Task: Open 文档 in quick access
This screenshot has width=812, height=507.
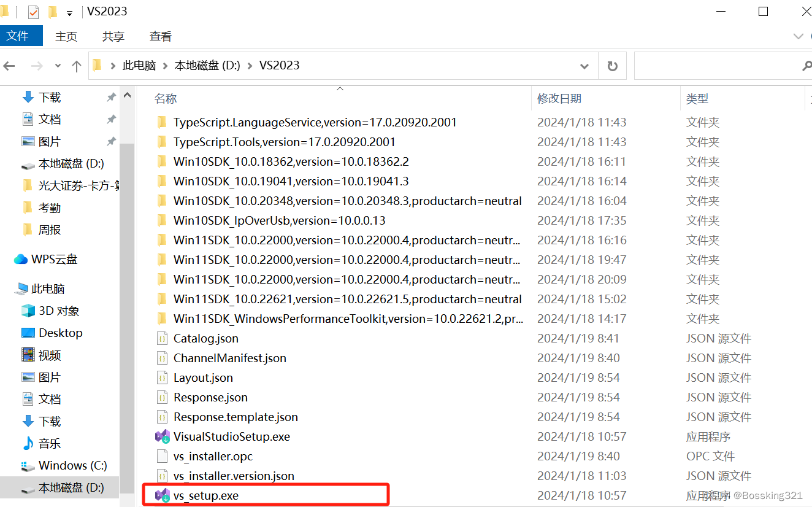Action: coord(50,119)
